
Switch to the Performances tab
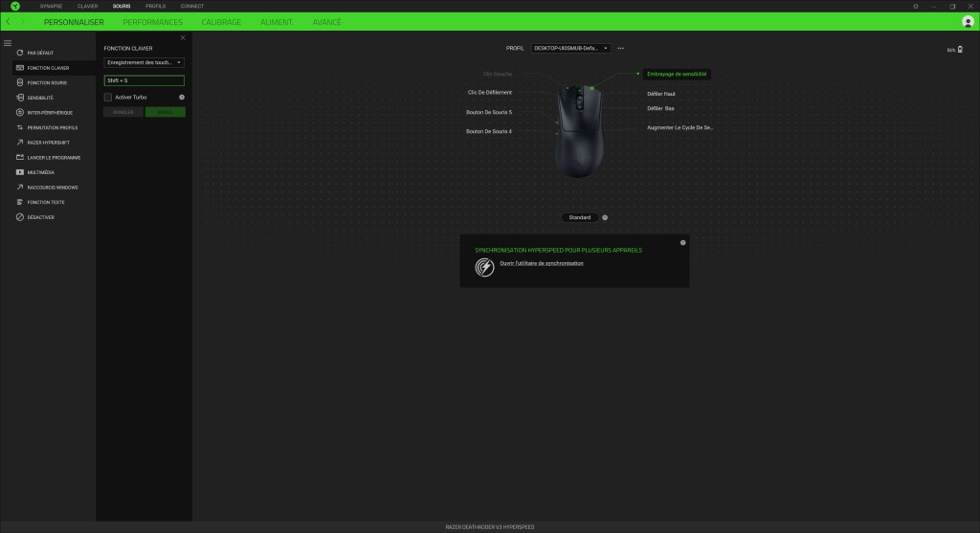[152, 22]
